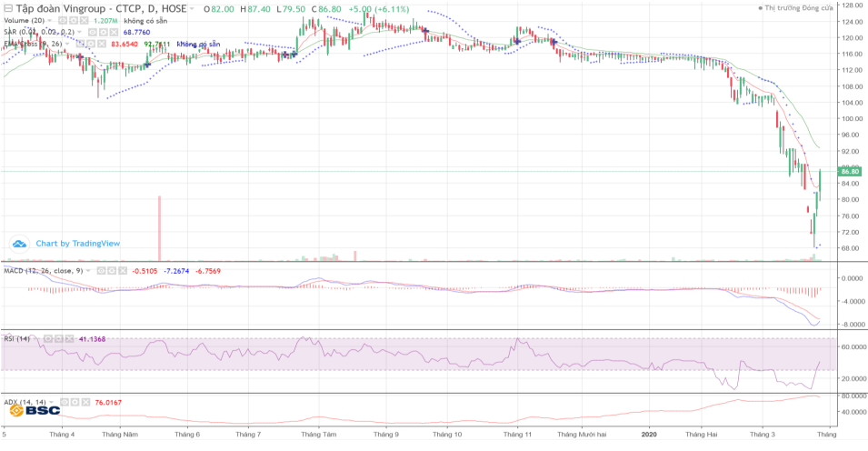Screen dimensions: 868x451
Task: Click the close price C 86.80
Action: (x=326, y=9)
